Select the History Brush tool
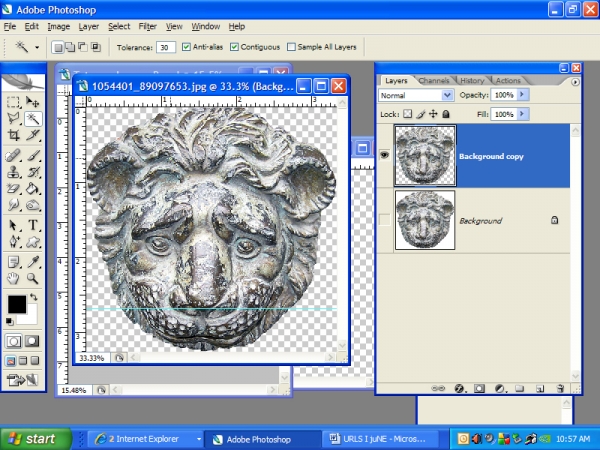Screen dimensions: 600x450 coord(33,172)
